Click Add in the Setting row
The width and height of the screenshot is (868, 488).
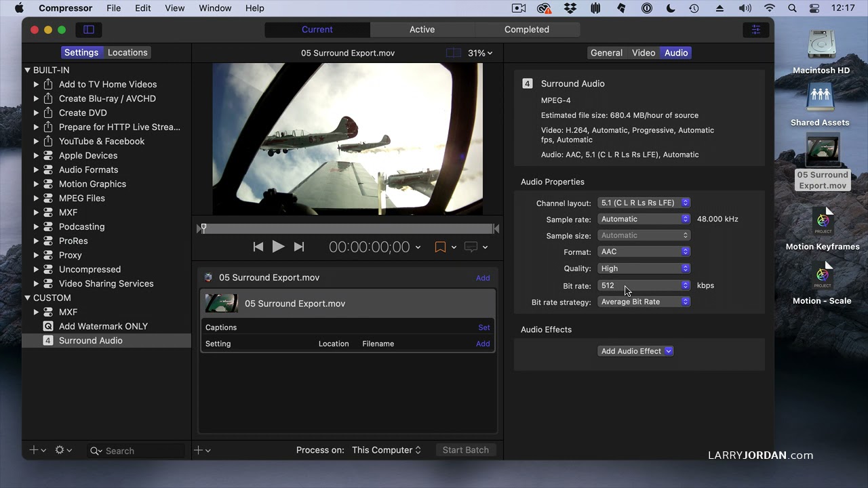483,344
